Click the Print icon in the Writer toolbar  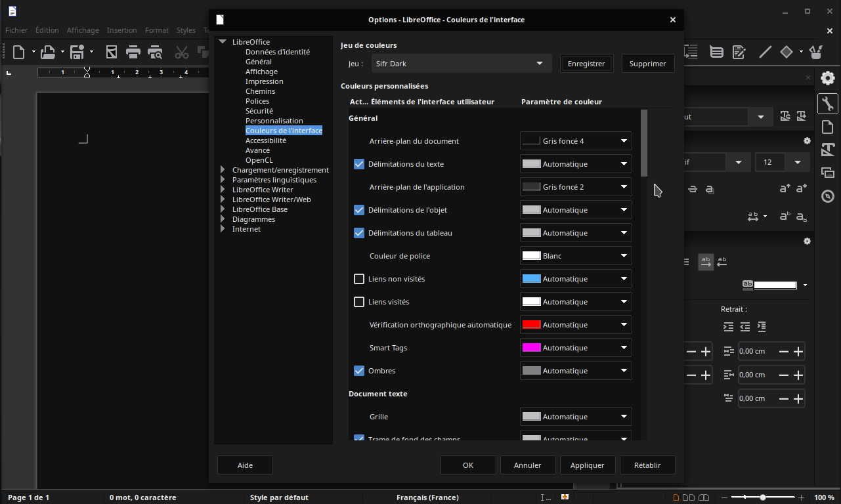coord(133,52)
